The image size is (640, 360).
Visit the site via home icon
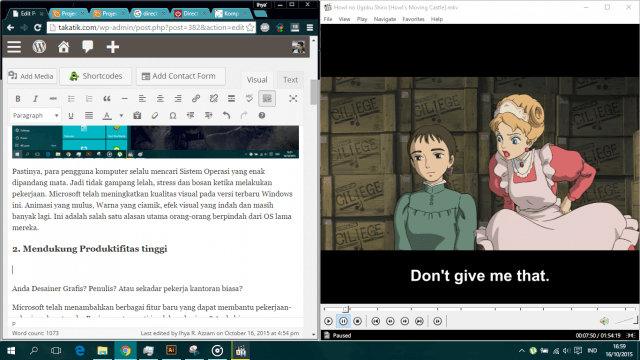pyautogui.click(x=63, y=47)
